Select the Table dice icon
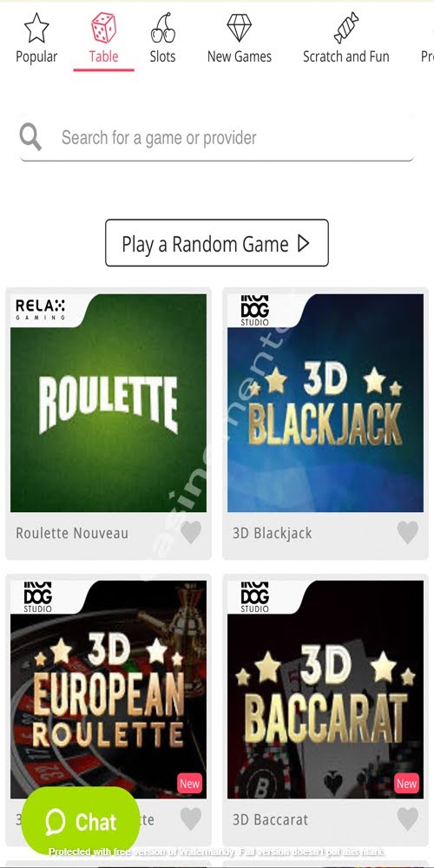Screen dimensions: 434x868 point(103,28)
